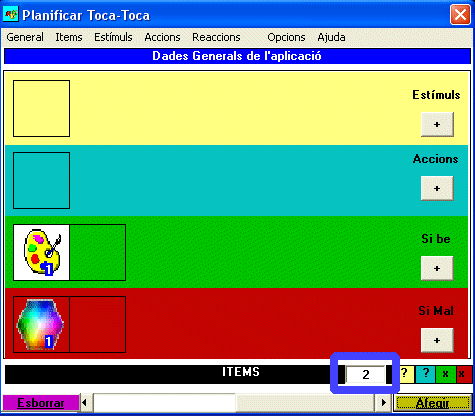Add an Estímuls entry with plus button
The width and height of the screenshot is (475, 416).
[437, 124]
